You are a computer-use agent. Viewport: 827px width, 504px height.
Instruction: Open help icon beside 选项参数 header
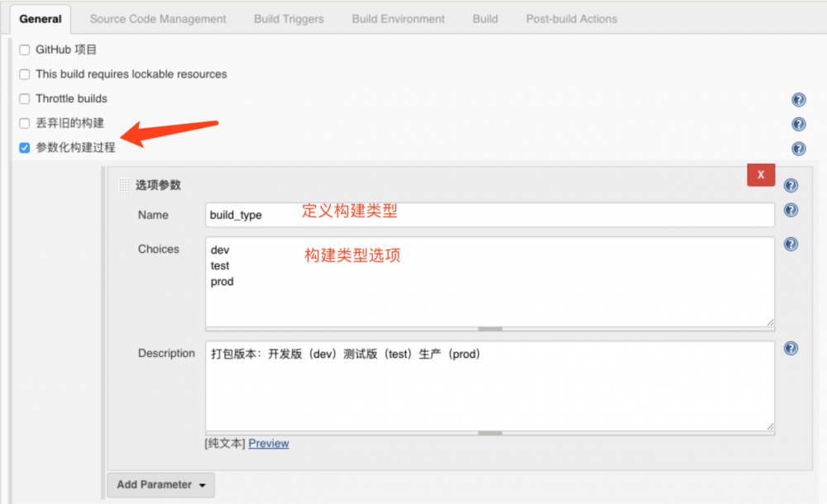pyautogui.click(x=791, y=185)
